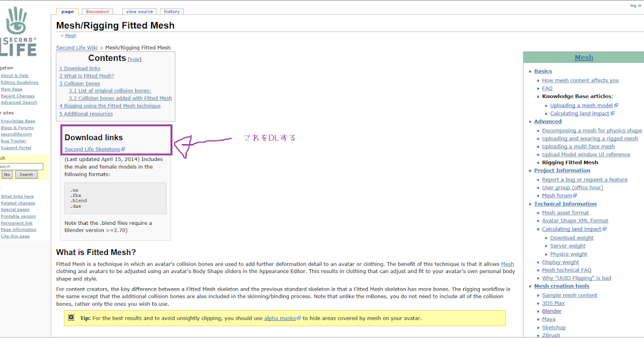Open the Mesh link in the Fitted Mesh paragraph
Image resolution: width=644 pixels, height=338 pixels.
(507, 264)
